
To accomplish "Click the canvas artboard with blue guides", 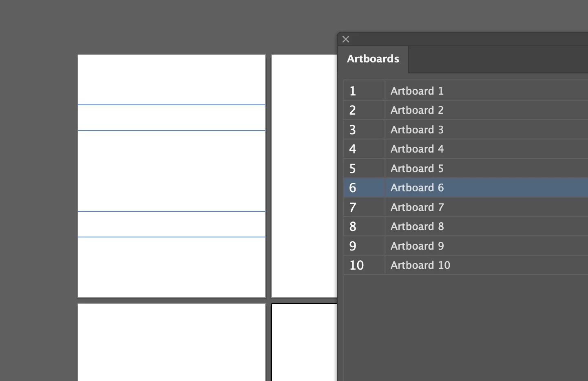I will [x=172, y=176].
